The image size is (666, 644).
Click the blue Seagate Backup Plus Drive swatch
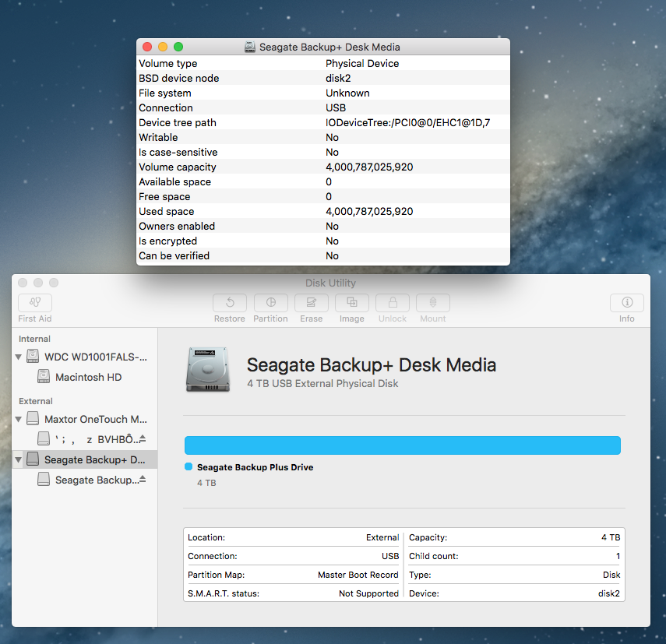pos(189,466)
